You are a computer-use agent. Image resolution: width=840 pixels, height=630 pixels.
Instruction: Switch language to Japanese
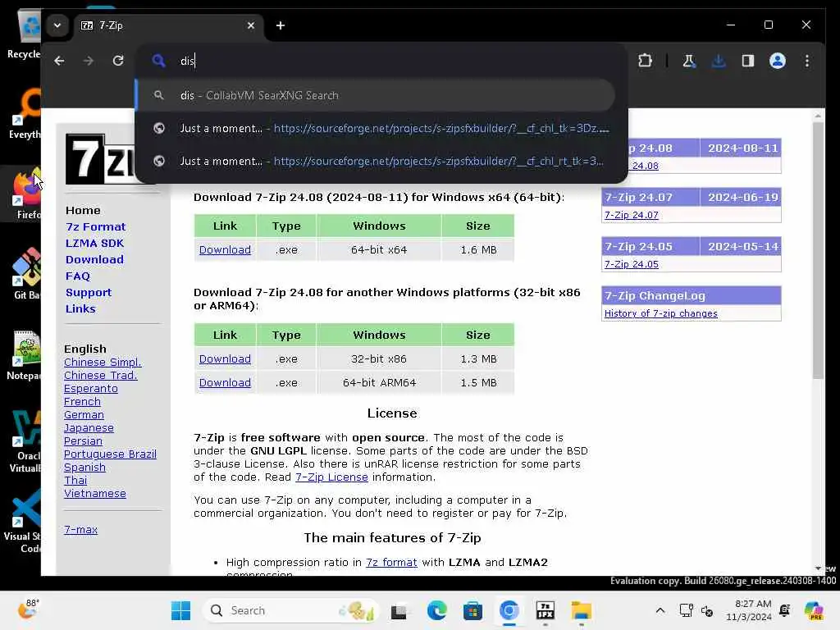pos(89,427)
